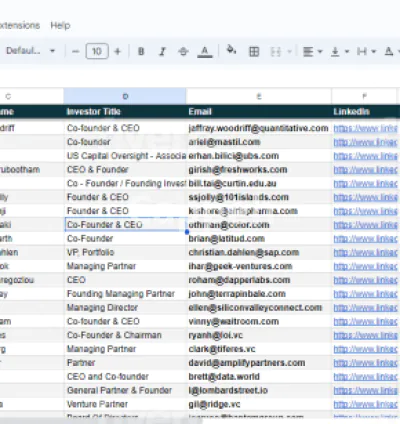Open the cell borders menu
Image resolution: width=400 pixels, height=424 pixels.
254,51
